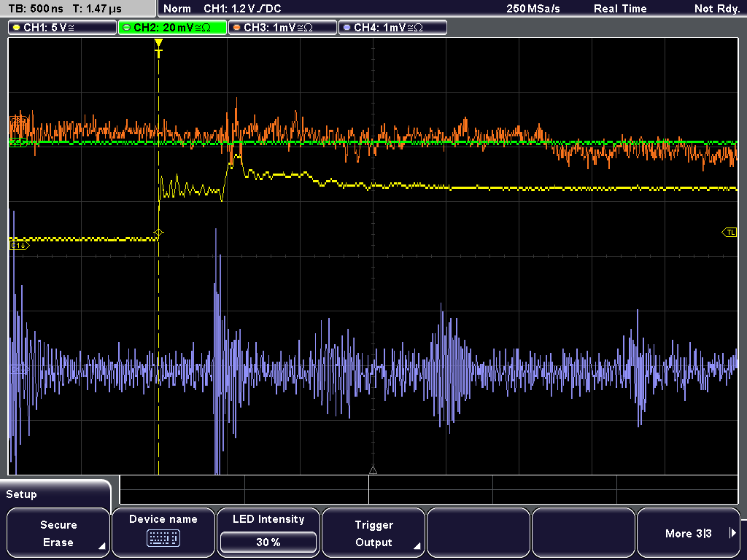Click the CH1: 1.2 V trigger level readout
This screenshot has height=560, width=747.
tap(242, 9)
